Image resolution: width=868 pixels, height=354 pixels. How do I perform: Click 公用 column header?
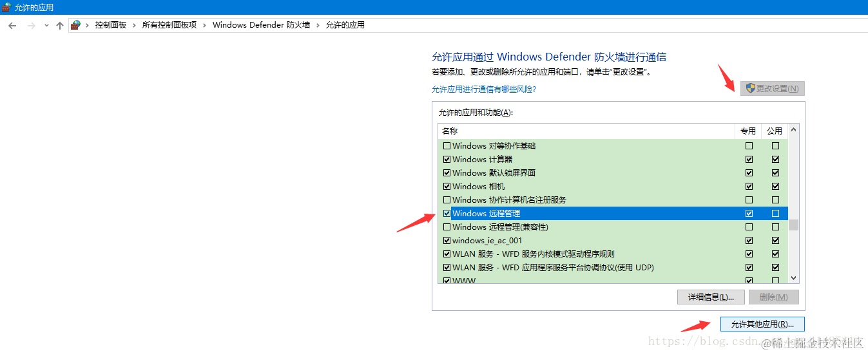[x=775, y=131]
